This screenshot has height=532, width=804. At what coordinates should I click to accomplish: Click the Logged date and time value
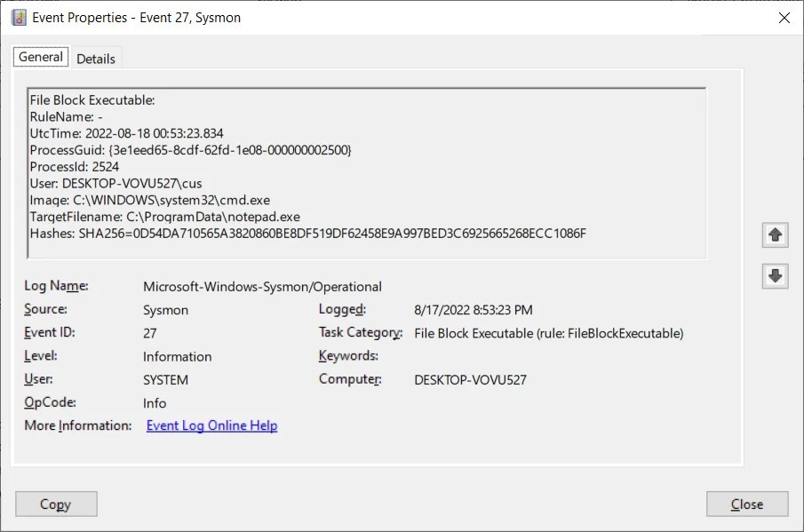click(x=473, y=310)
